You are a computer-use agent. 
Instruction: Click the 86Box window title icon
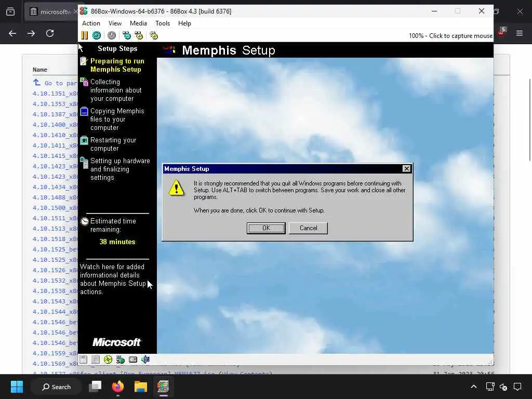[84, 11]
